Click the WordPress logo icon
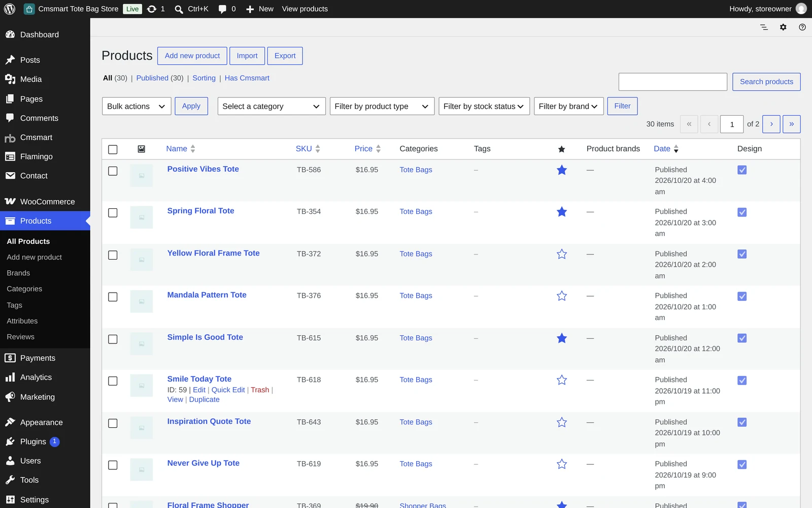Screen dimensions: 812x508 tap(9, 9)
